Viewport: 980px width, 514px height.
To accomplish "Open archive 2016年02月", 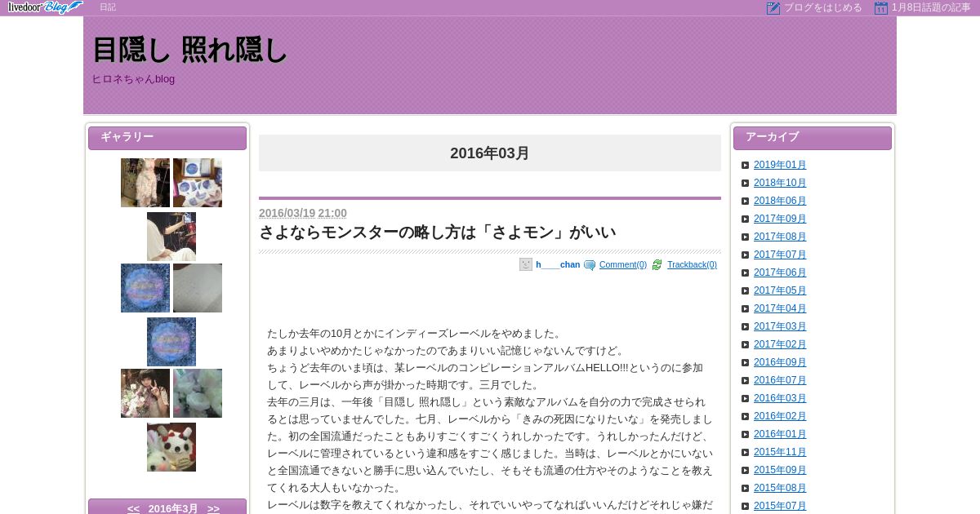I will click(780, 416).
